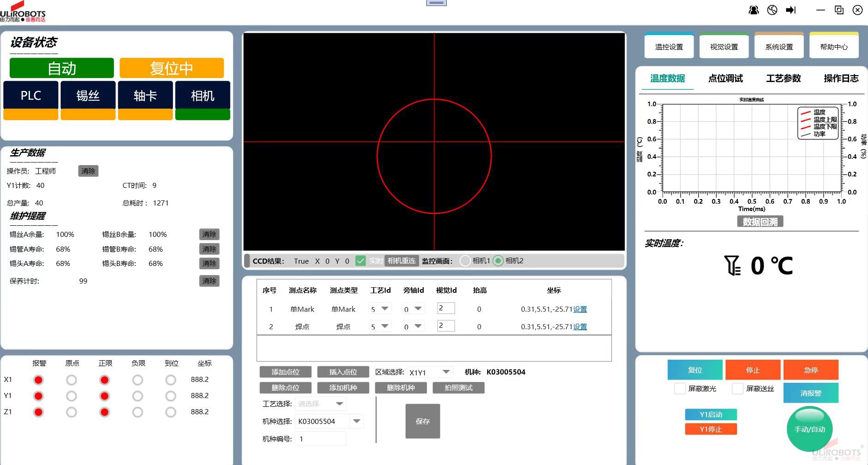Screen dimensions: 868x465
Task: Switch to the 点位调试 tab
Action: (725, 79)
